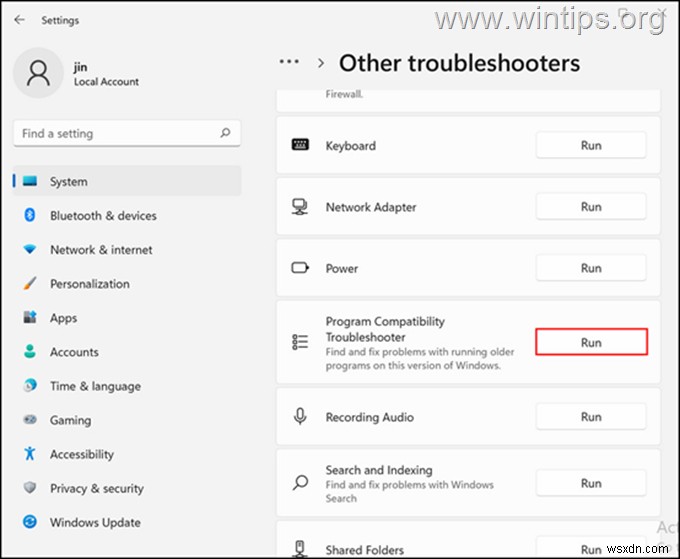This screenshot has height=559, width=680.
Task: Open Network & internet settings
Action: coord(127,249)
